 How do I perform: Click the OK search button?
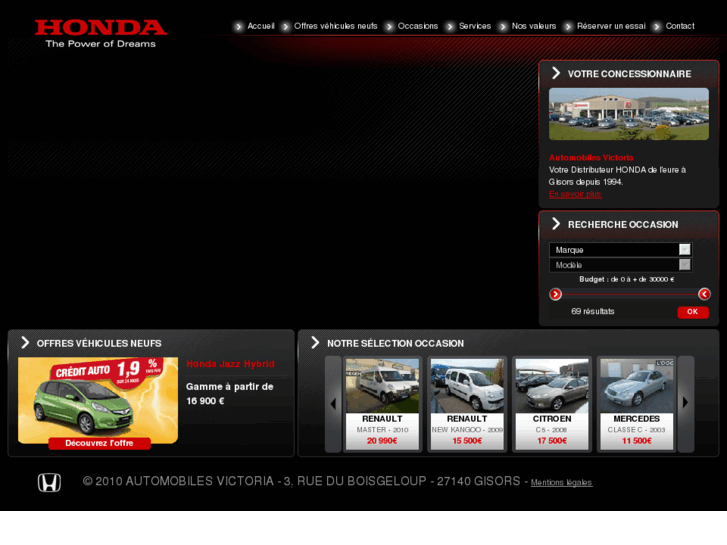tap(693, 312)
